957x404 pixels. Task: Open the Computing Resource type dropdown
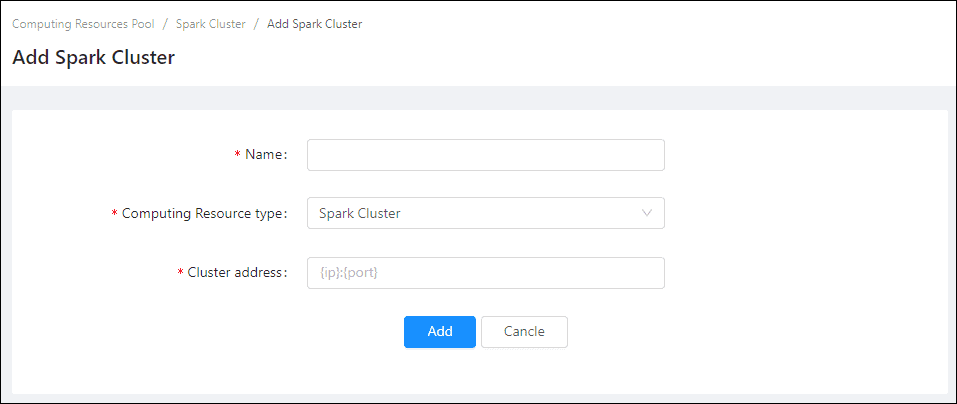click(x=485, y=213)
